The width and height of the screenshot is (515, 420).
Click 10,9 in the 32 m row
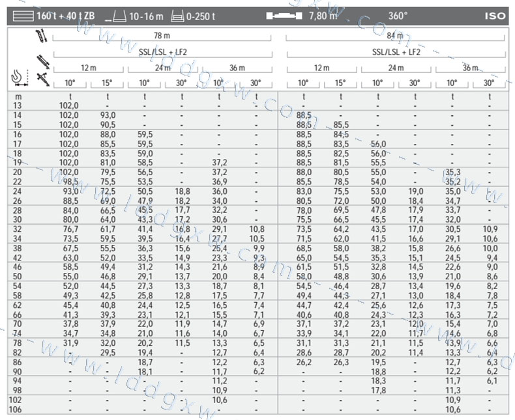(x=490, y=229)
